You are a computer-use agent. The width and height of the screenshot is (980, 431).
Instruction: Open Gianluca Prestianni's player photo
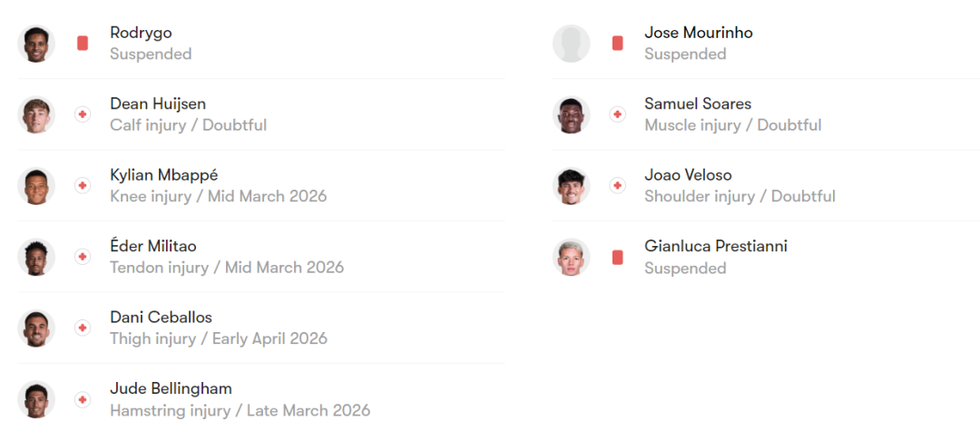coord(572,258)
